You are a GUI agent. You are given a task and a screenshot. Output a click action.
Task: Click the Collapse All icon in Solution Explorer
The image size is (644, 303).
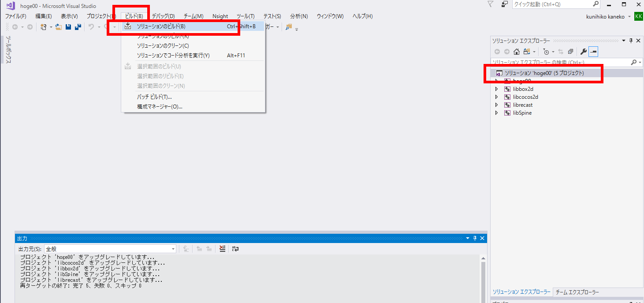point(570,52)
